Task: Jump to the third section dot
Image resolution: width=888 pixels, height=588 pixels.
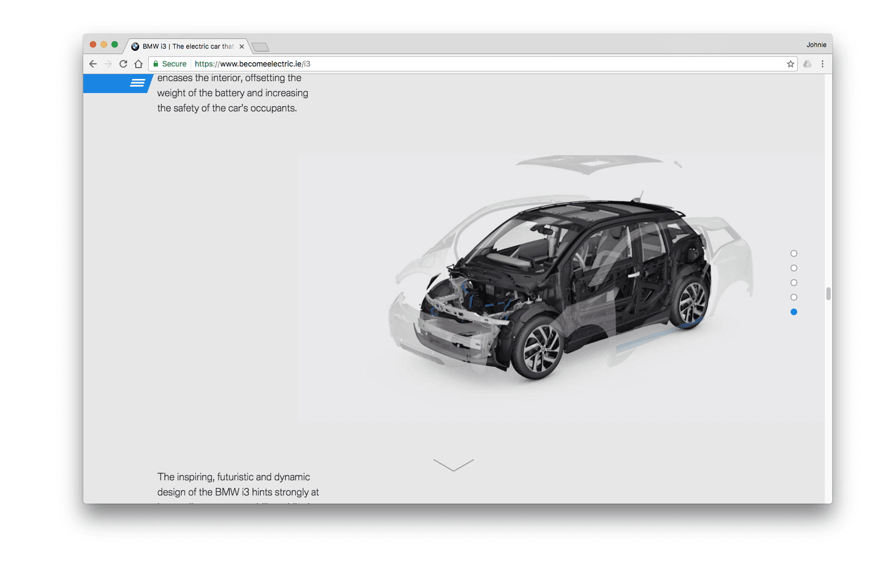Action: click(x=794, y=283)
